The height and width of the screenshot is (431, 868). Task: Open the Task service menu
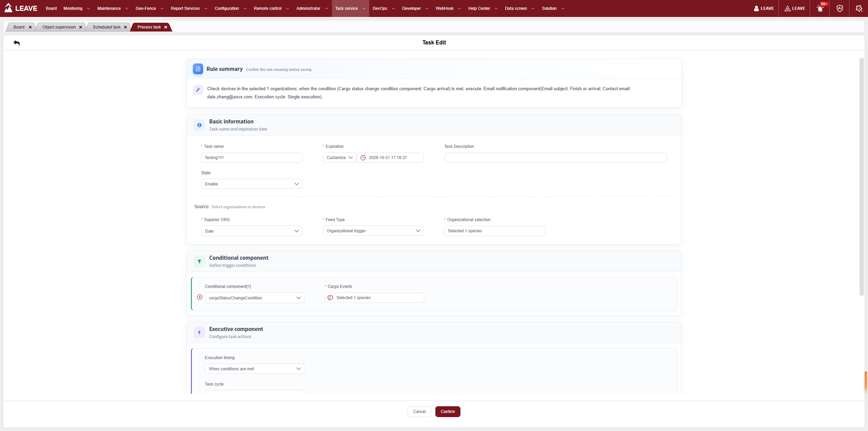[x=350, y=8]
